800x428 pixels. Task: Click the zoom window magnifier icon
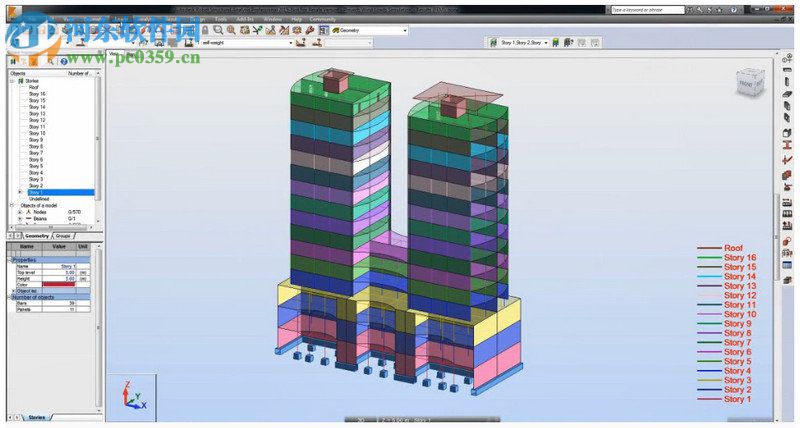(218, 30)
